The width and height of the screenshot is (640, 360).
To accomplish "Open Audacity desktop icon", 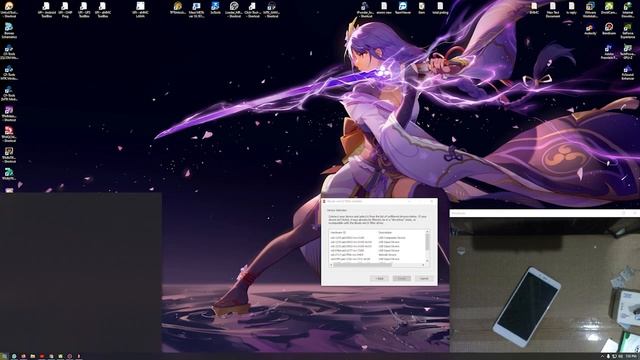I will point(590,29).
